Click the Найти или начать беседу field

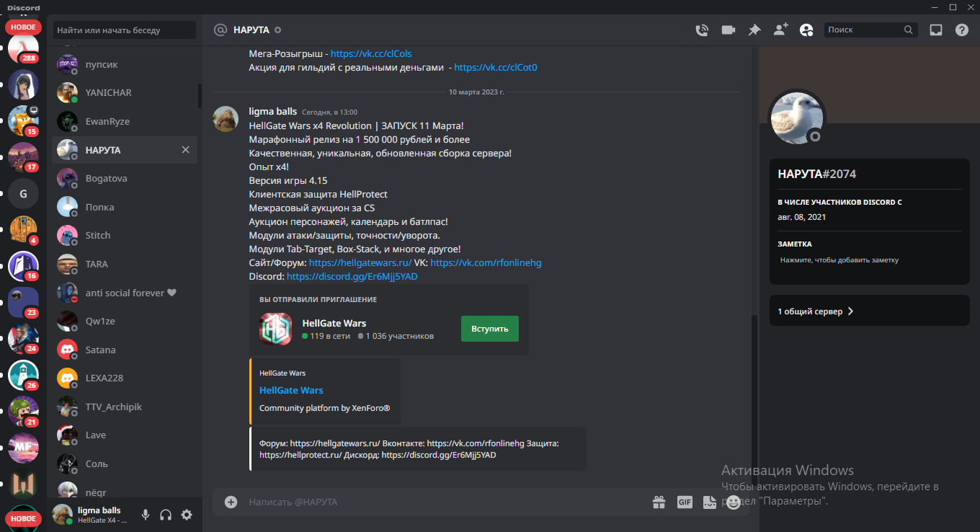click(x=124, y=30)
